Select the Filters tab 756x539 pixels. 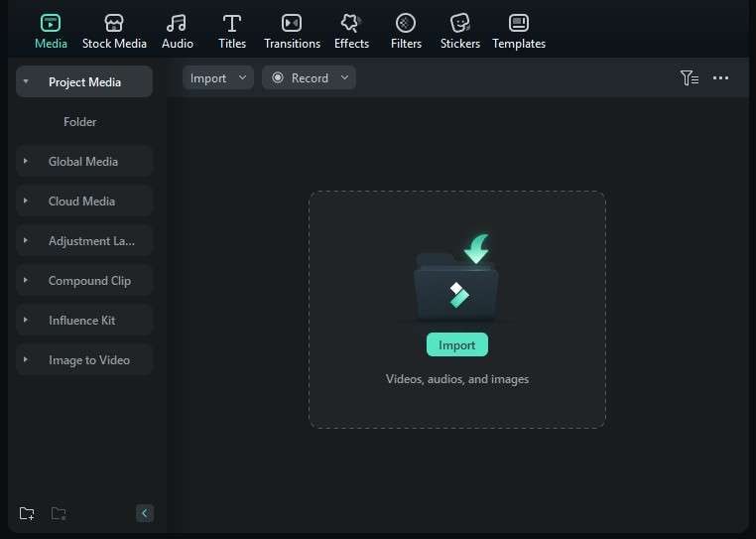(406, 32)
